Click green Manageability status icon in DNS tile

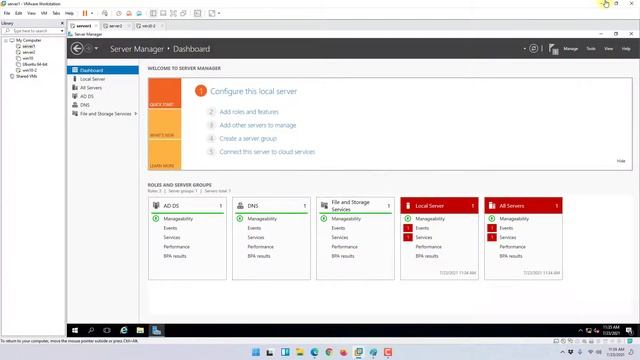[x=240, y=219]
